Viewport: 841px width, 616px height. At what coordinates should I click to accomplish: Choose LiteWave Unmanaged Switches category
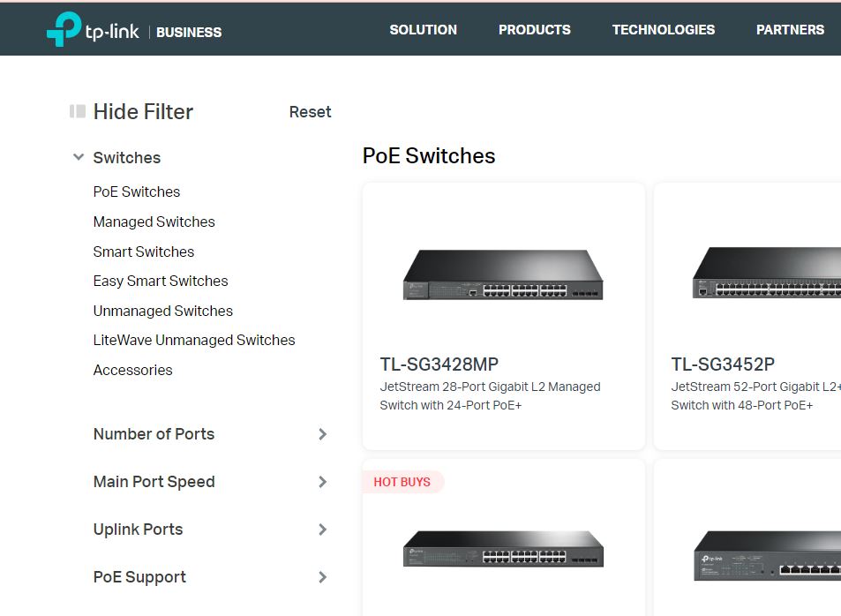coord(194,340)
